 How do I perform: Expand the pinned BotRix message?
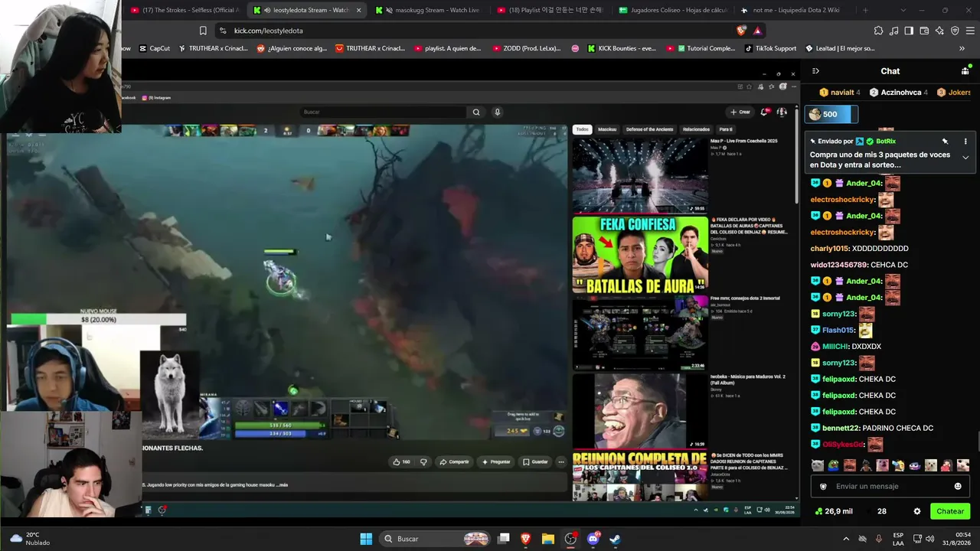click(x=965, y=158)
